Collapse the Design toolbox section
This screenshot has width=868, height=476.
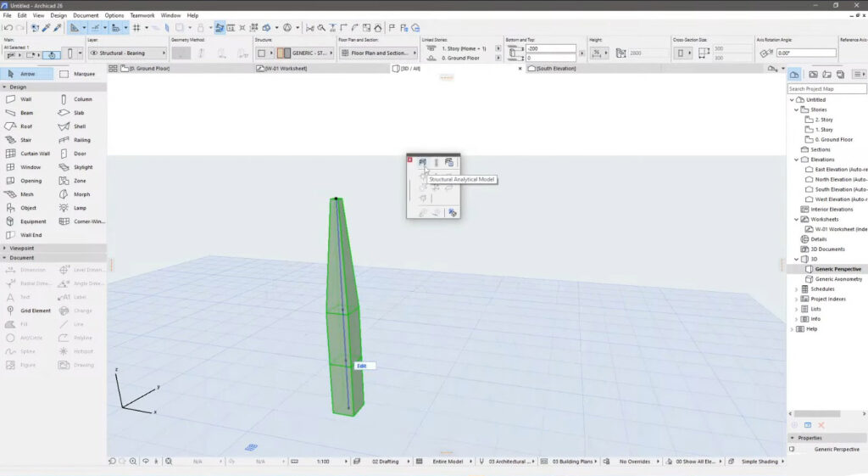4,87
